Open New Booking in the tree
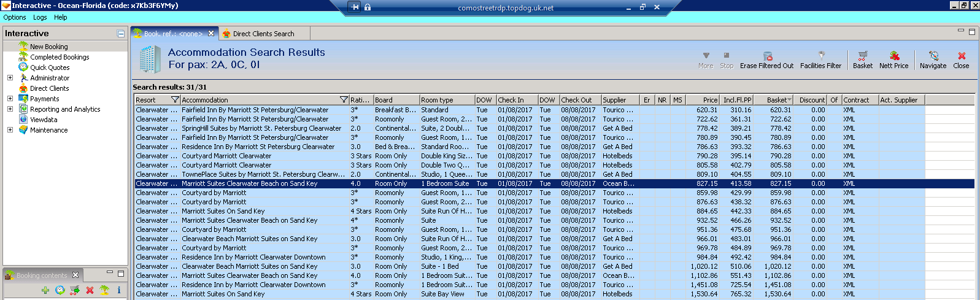This screenshot has height=300, width=980. (49, 47)
